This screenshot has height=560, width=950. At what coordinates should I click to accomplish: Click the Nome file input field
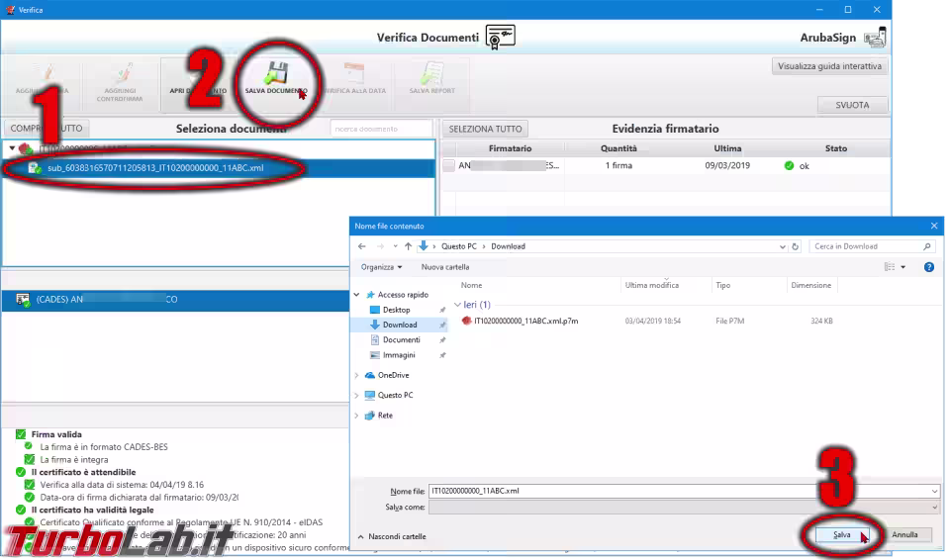click(x=679, y=491)
